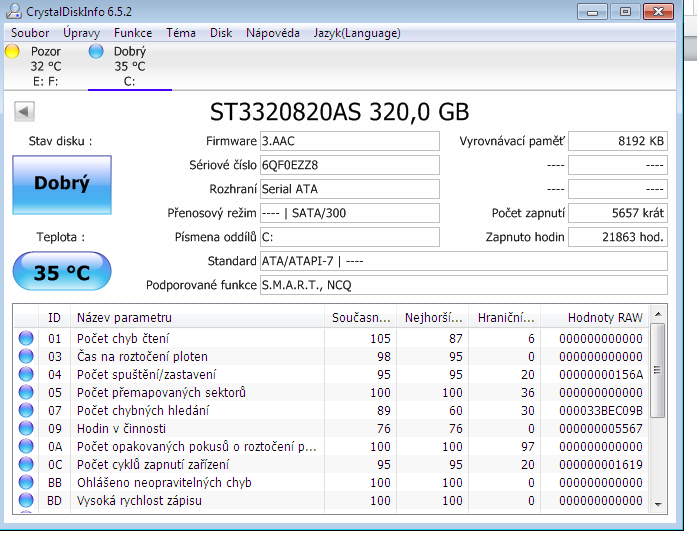
Task: Switch to the Pozor 32 °C E: F: disk
Action: click(45, 66)
